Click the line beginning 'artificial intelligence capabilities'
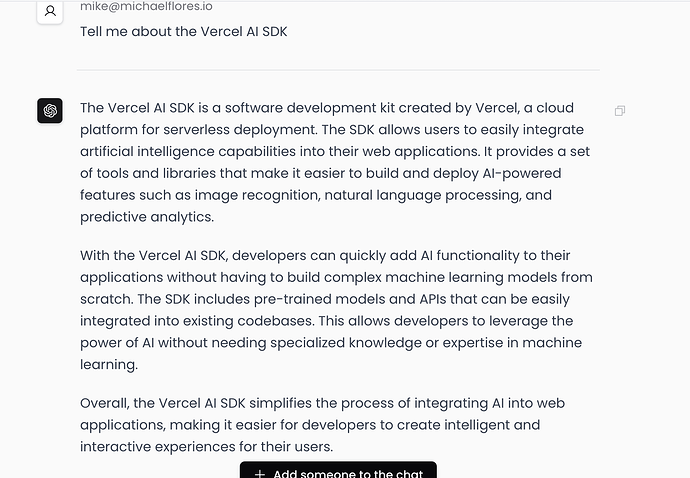Screen dimensions: 690x478 click(x=335, y=151)
